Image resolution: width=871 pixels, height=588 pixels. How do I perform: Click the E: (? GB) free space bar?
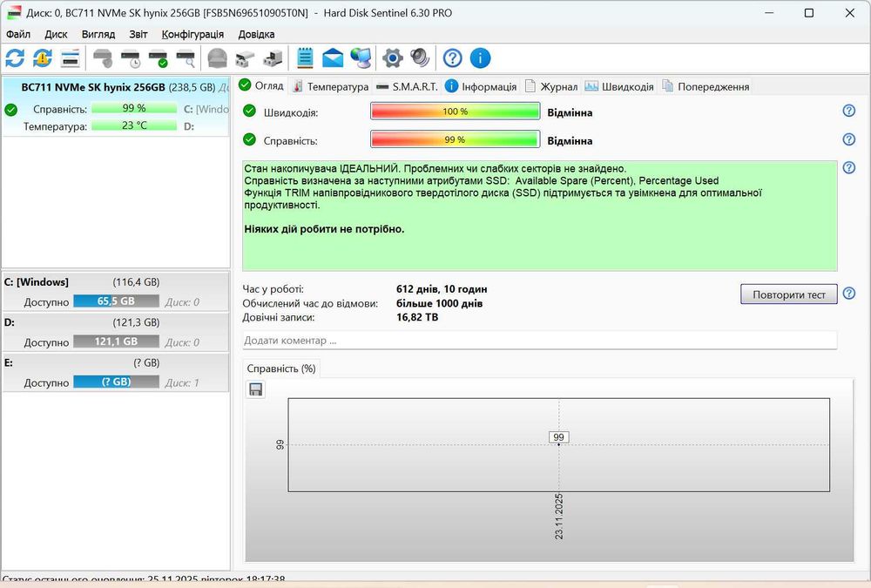[116, 382]
